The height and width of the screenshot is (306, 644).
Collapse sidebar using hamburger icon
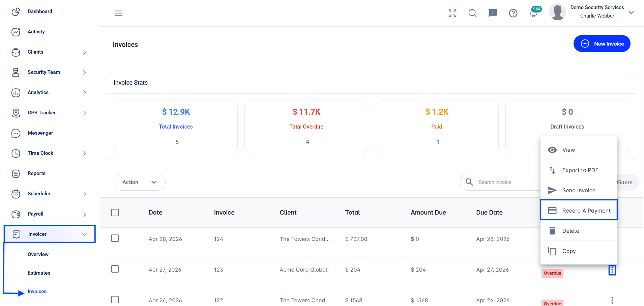(x=119, y=13)
